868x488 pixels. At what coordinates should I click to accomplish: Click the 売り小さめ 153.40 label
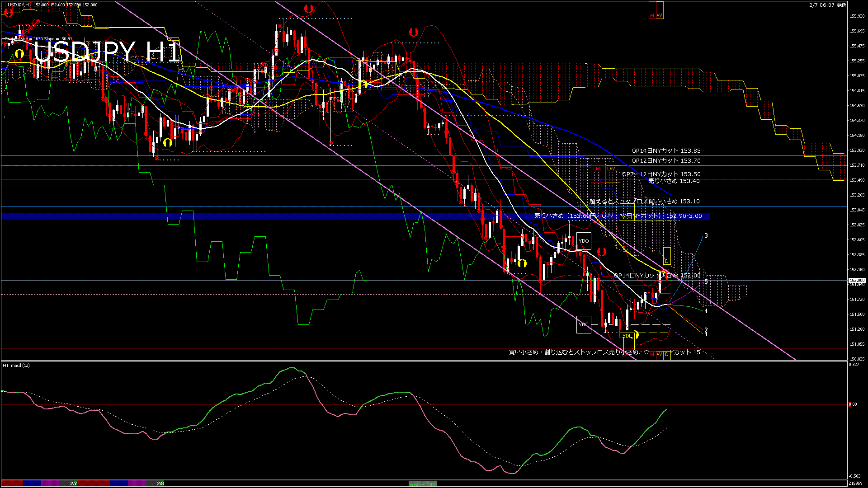pyautogui.click(x=674, y=181)
